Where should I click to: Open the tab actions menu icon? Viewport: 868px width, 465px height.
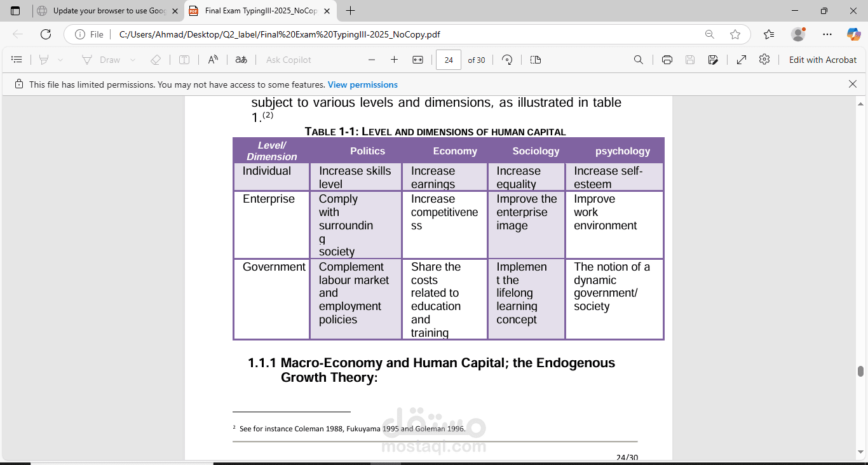(x=15, y=11)
